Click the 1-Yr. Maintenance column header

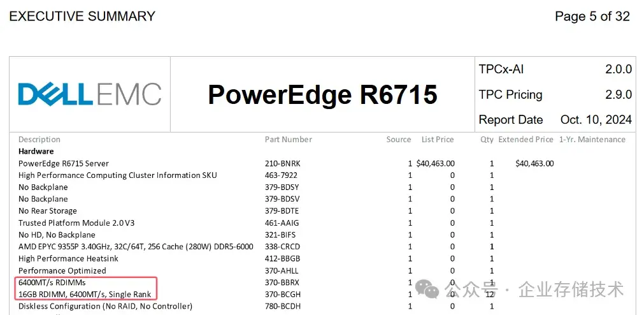click(x=592, y=140)
